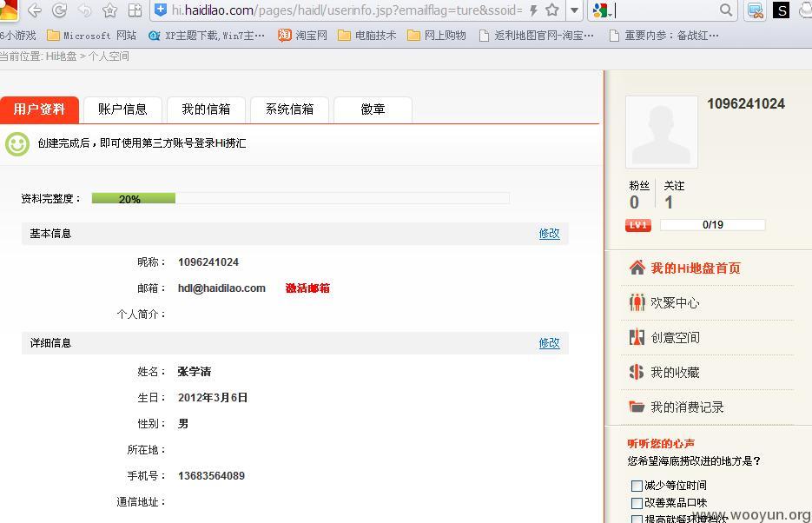Click the blue shield icon in the address bar
Screen dimensions: 812x523
[161, 10]
